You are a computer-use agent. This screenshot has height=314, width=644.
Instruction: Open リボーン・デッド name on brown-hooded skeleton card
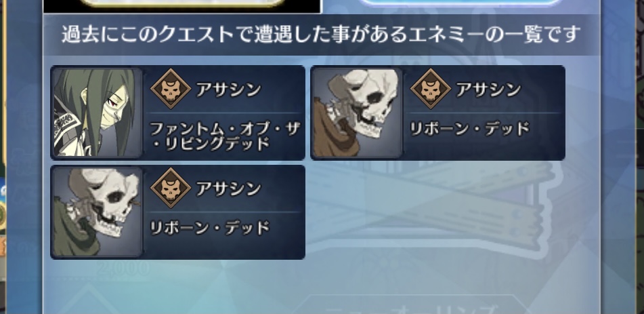(470, 130)
